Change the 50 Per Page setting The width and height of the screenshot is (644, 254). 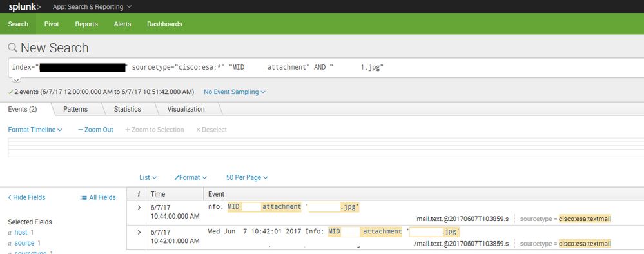click(x=247, y=177)
